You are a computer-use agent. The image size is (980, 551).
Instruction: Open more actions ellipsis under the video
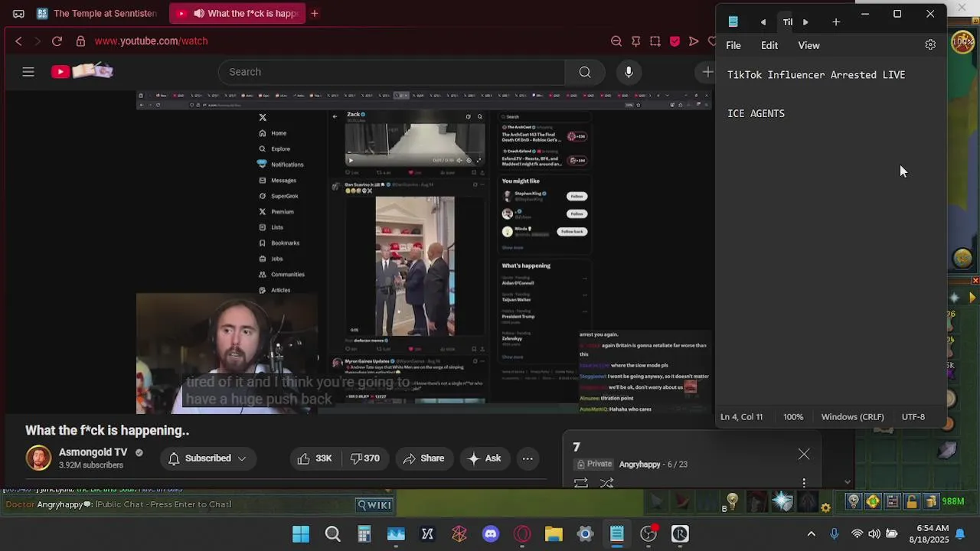tap(528, 458)
